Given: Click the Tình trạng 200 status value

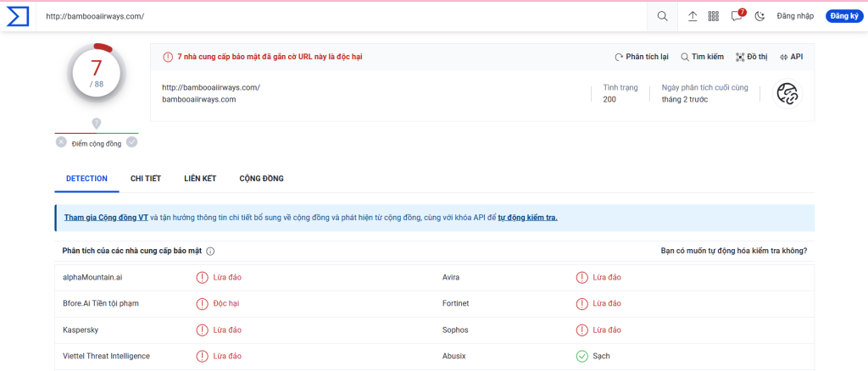Looking at the screenshot, I should point(609,99).
